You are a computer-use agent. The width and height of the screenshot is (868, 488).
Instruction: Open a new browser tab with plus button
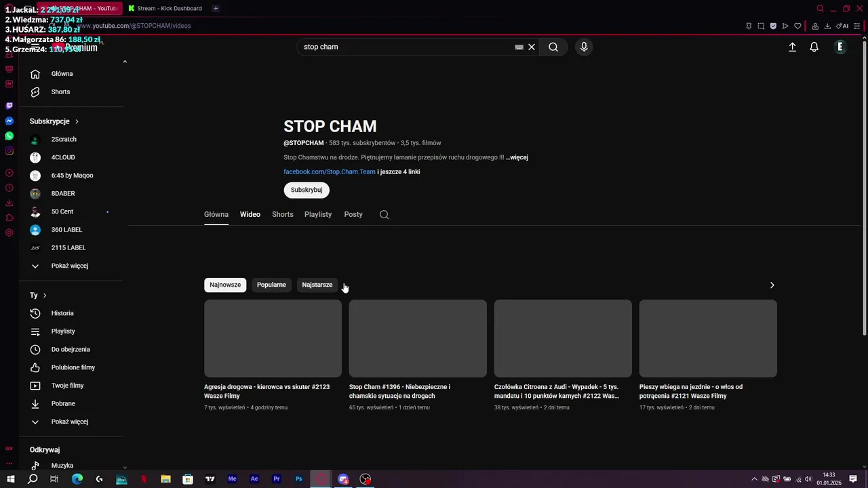[216, 8]
